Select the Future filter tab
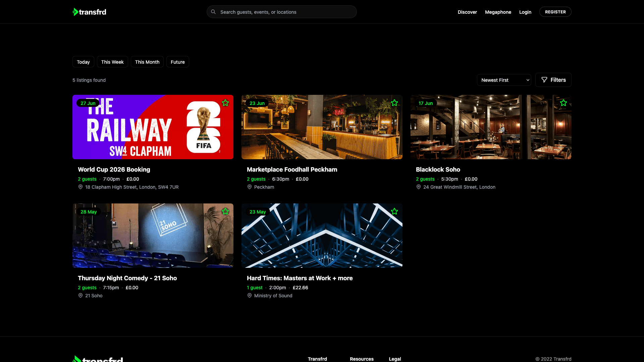Viewport: 644px width, 362px height. 178,62
